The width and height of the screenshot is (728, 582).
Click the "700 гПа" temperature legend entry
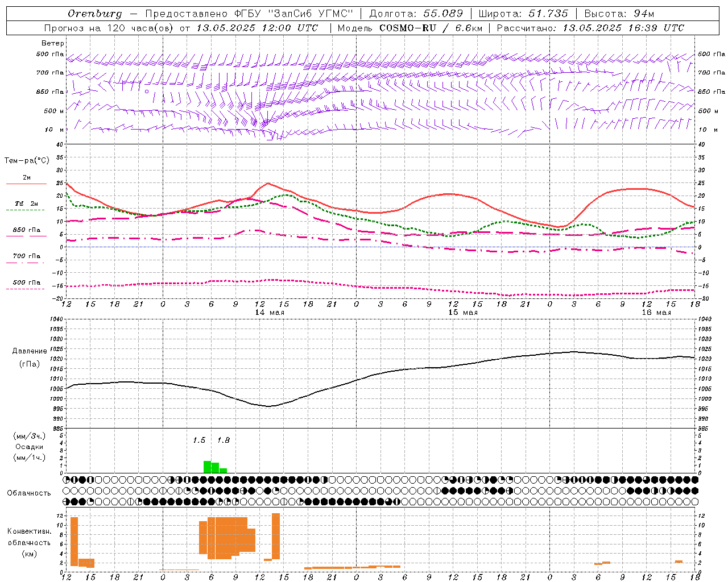(x=27, y=256)
